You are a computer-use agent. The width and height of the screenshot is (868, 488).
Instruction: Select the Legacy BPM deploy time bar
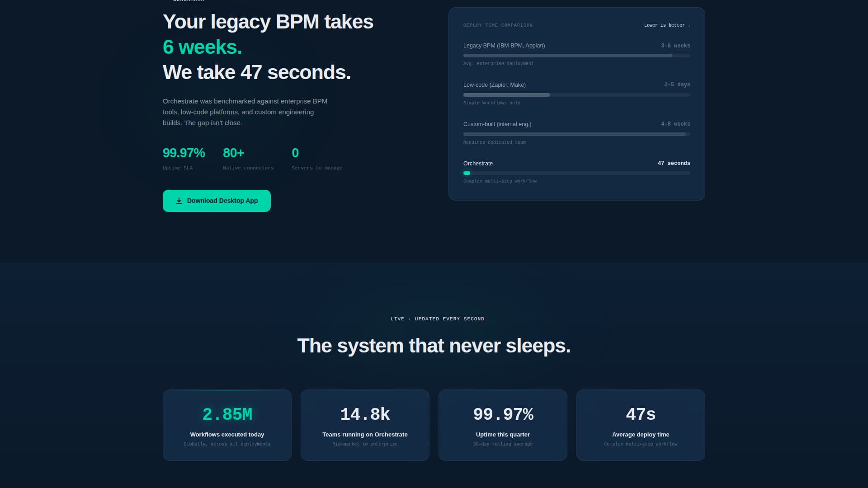[576, 56]
